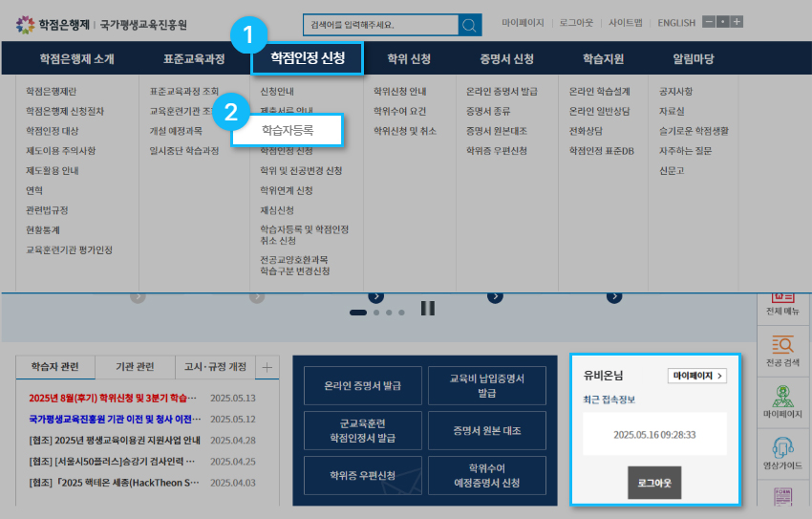Image resolution: width=812 pixels, height=519 pixels.
Task: Click the decrease font size minus button
Action: (x=709, y=22)
